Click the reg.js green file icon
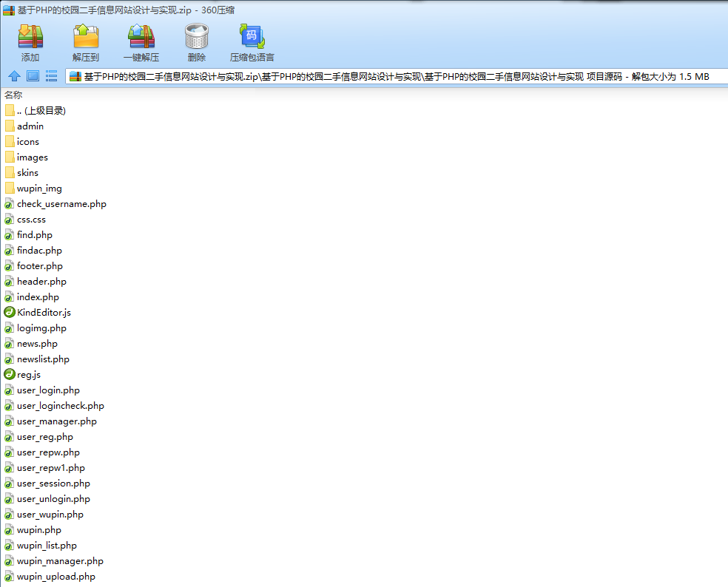 10,375
